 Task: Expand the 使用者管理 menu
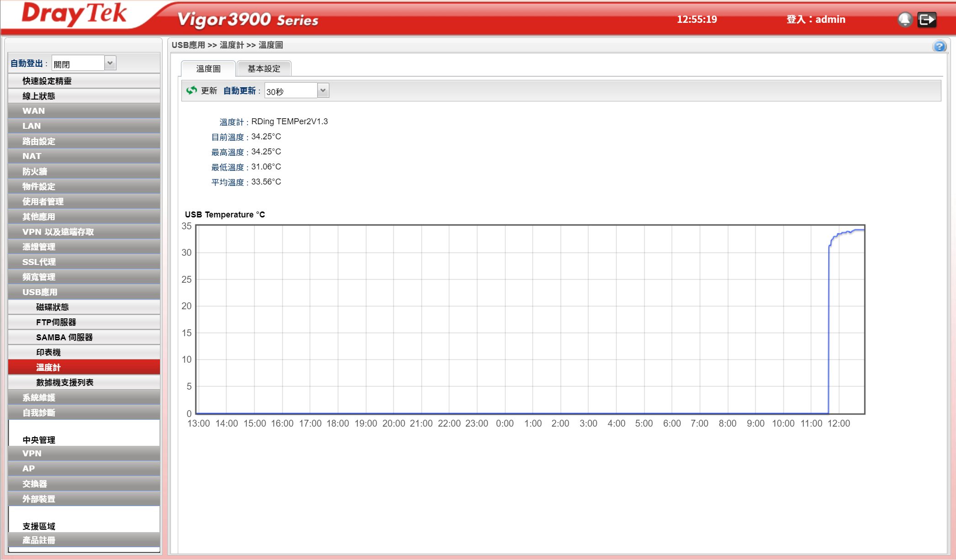tap(84, 201)
